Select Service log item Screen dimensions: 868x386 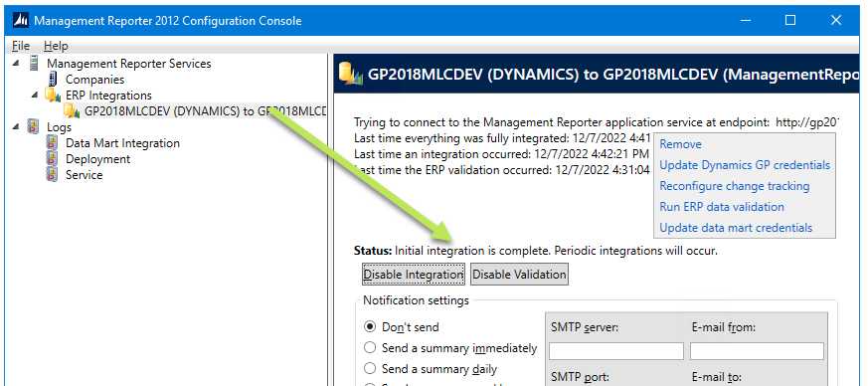85,174
